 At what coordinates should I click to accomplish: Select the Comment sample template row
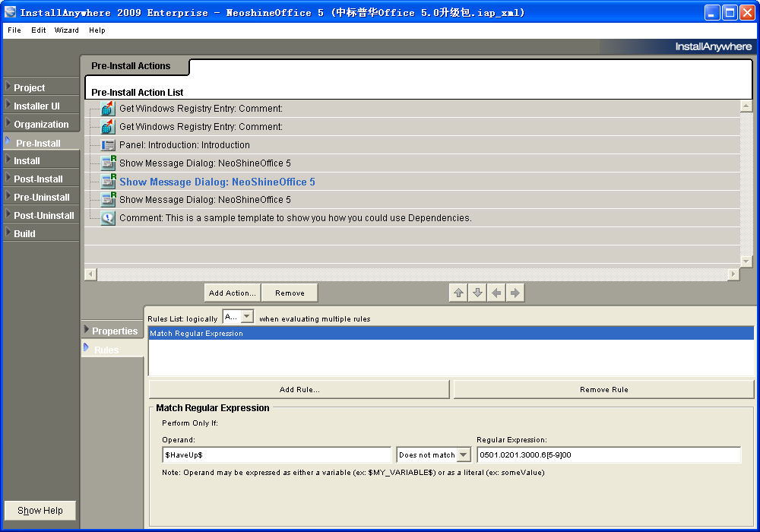[412, 218]
